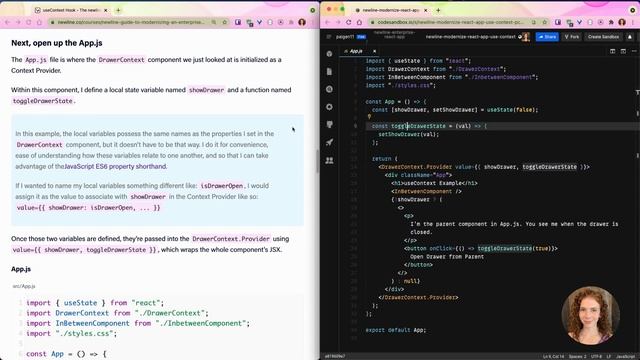Open a new tab in the left browser
The width and height of the screenshot is (640, 360).
pos(118,10)
